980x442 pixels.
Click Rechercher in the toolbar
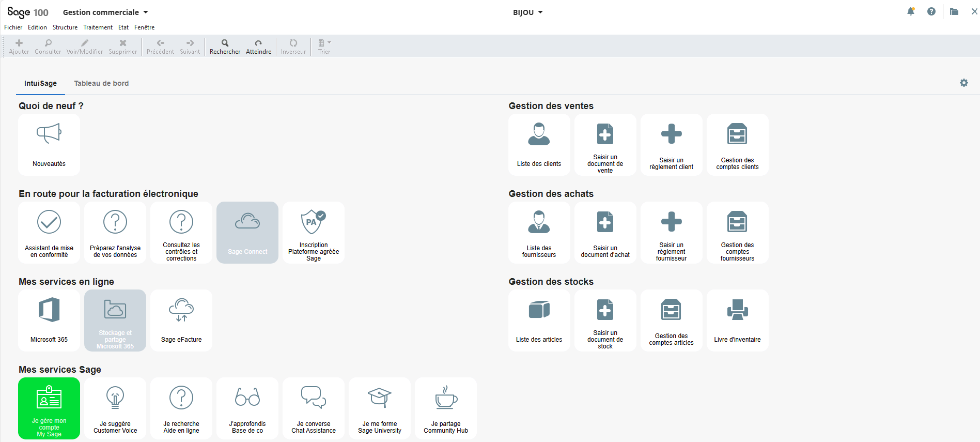(225, 46)
